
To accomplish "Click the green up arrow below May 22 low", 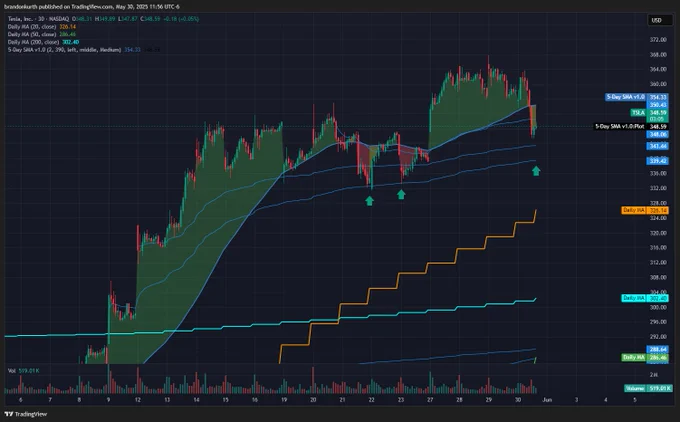I will (x=369, y=201).
